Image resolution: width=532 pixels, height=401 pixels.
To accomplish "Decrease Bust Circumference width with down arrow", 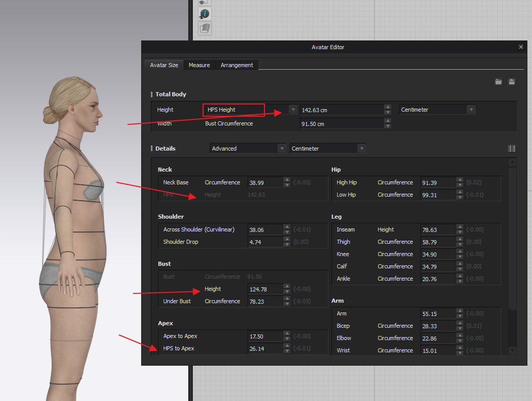I will tap(388, 126).
